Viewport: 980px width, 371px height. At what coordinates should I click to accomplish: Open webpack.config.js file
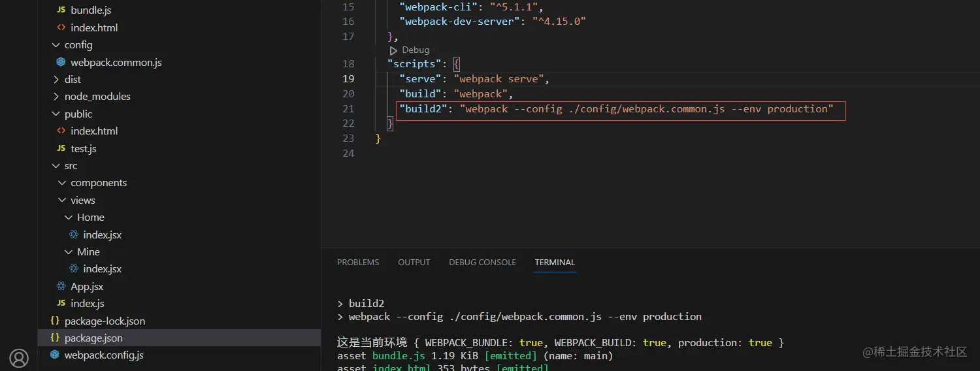[104, 355]
